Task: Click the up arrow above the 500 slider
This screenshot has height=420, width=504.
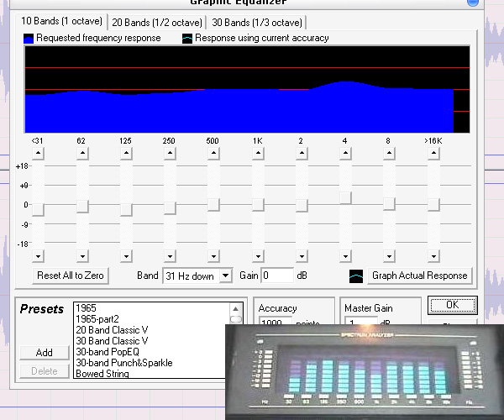Action: click(213, 153)
